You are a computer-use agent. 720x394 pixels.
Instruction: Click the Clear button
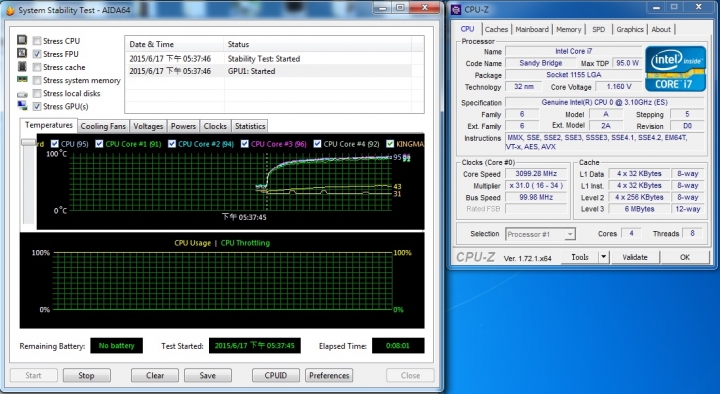coord(155,375)
